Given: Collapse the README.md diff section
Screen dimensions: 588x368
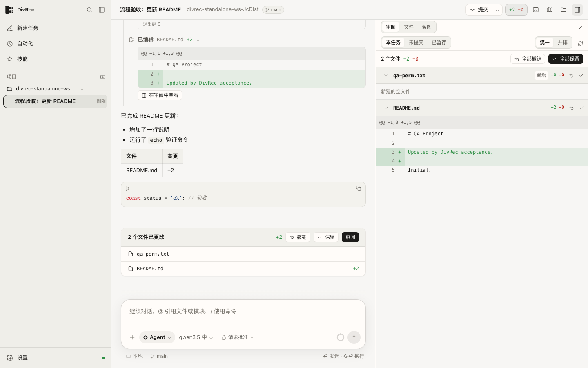Looking at the screenshot, I should click(x=386, y=108).
